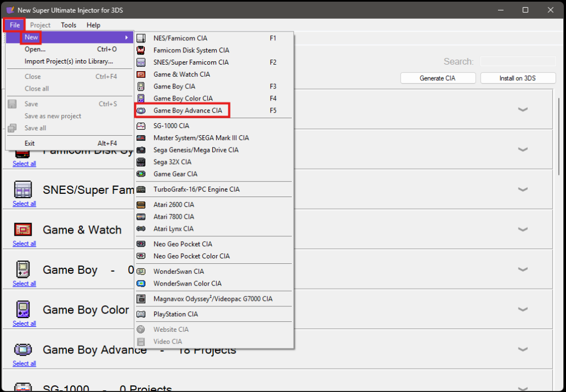Click the Game Boy CIA menu icon
The image size is (566, 392).
point(141,87)
